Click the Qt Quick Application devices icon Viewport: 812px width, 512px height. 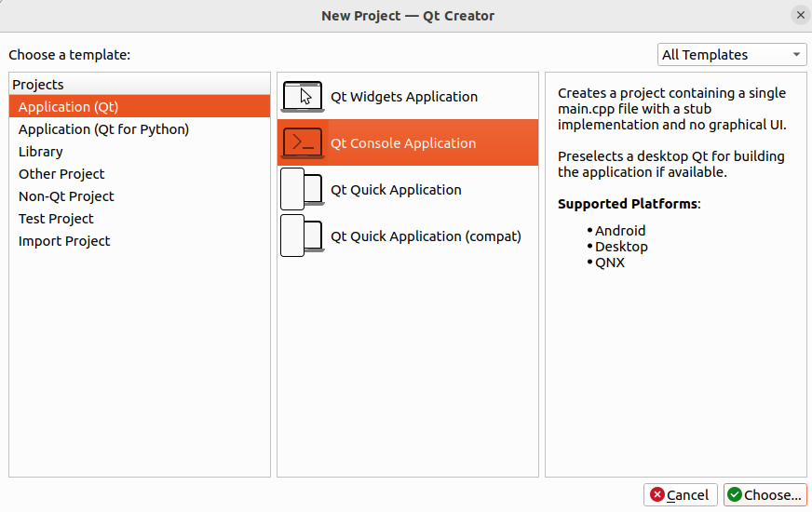[x=303, y=190]
